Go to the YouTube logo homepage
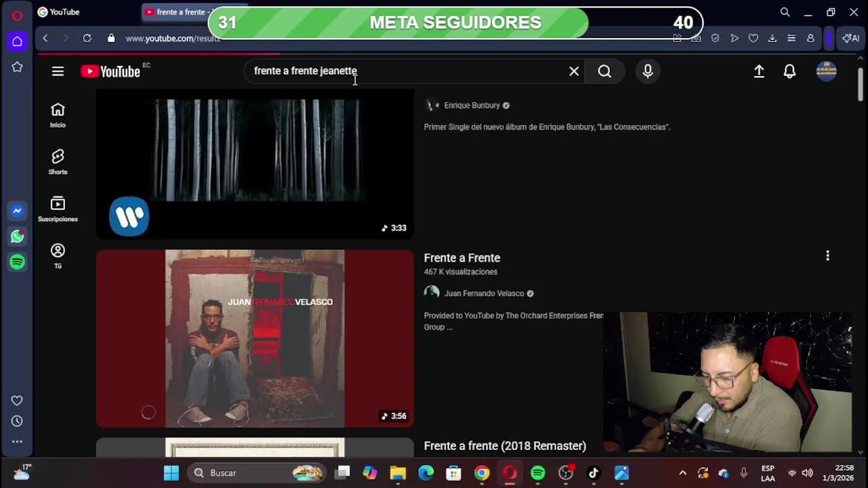The height and width of the screenshot is (488, 868). point(110,71)
